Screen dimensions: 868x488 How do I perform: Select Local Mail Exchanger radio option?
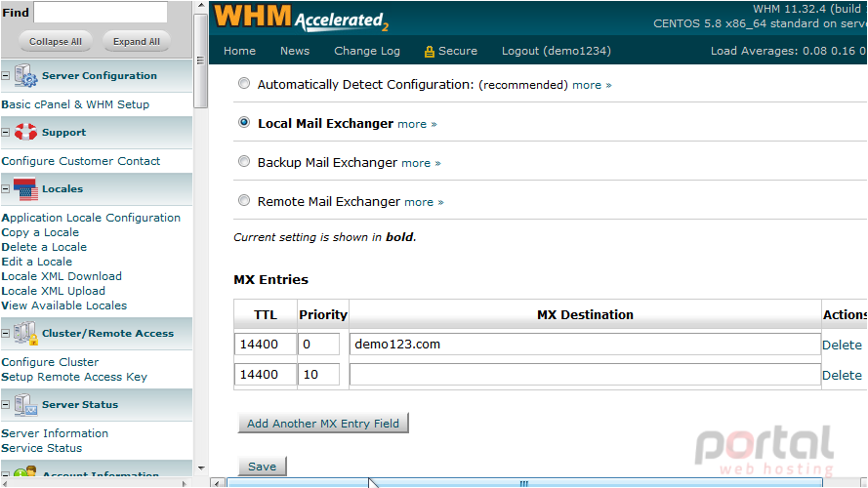click(243, 122)
